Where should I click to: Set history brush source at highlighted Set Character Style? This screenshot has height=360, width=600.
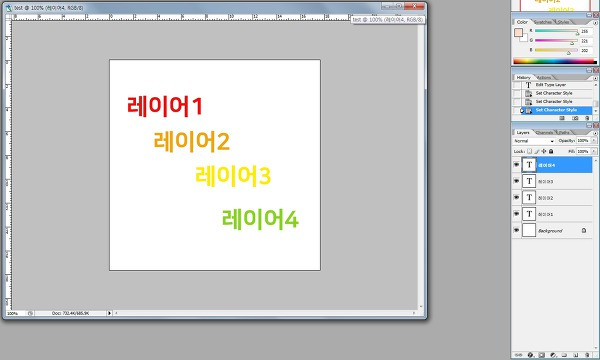[x=517, y=110]
